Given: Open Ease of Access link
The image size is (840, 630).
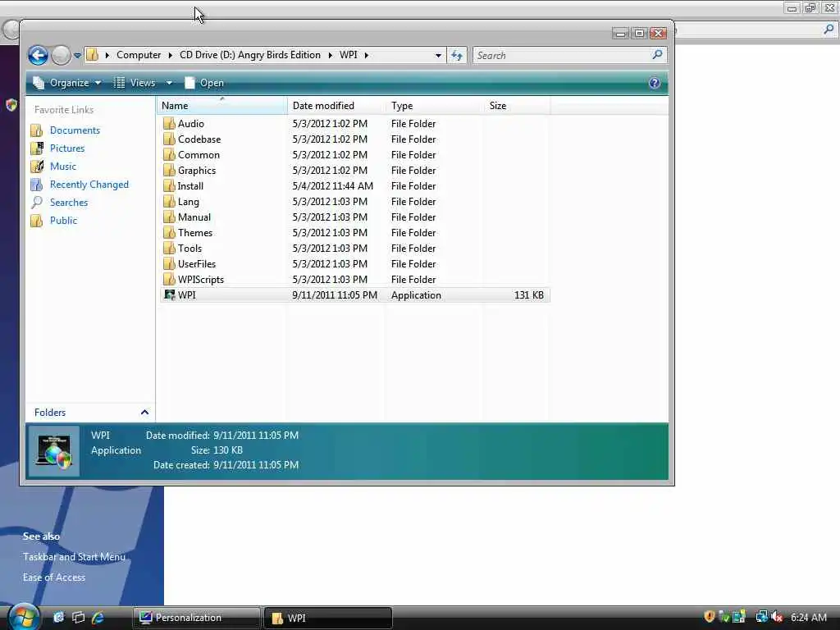Looking at the screenshot, I should tap(54, 577).
